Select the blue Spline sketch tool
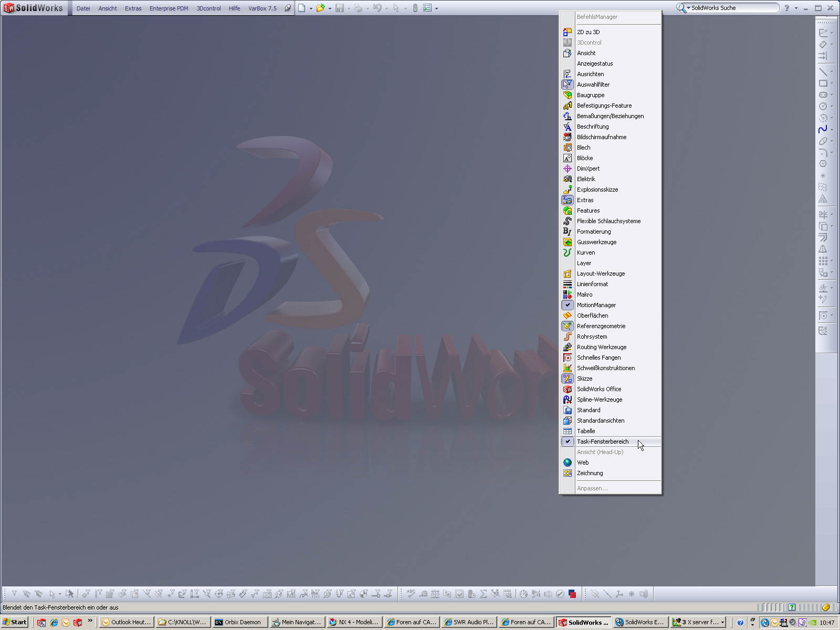This screenshot has height=630, width=840. pos(823,129)
